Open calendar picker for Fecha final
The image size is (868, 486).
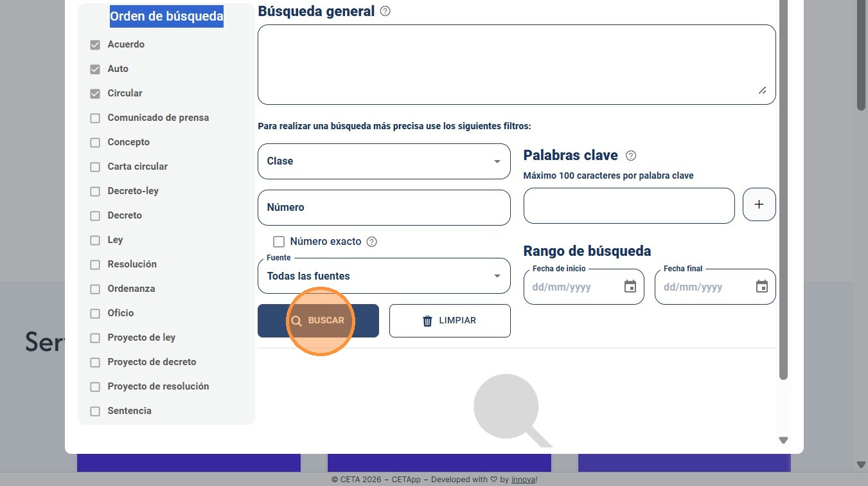coord(762,287)
